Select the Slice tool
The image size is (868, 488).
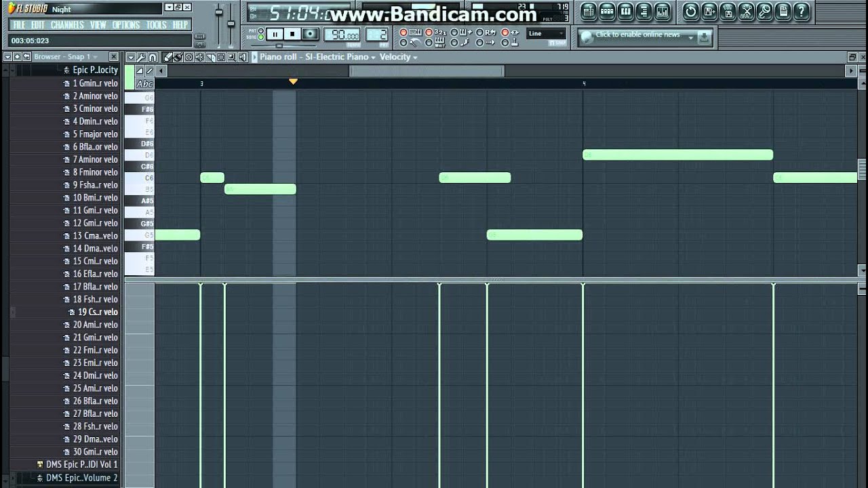(211, 57)
